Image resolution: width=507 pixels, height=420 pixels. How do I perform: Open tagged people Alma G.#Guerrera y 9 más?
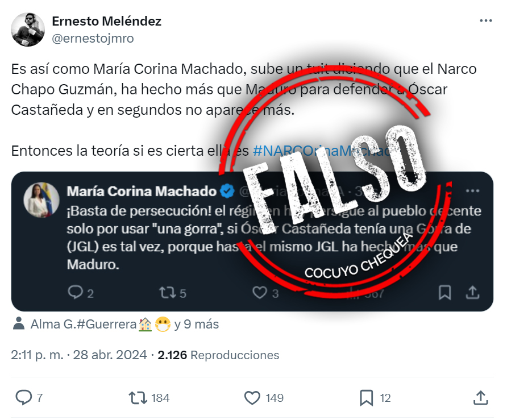[x=115, y=325]
